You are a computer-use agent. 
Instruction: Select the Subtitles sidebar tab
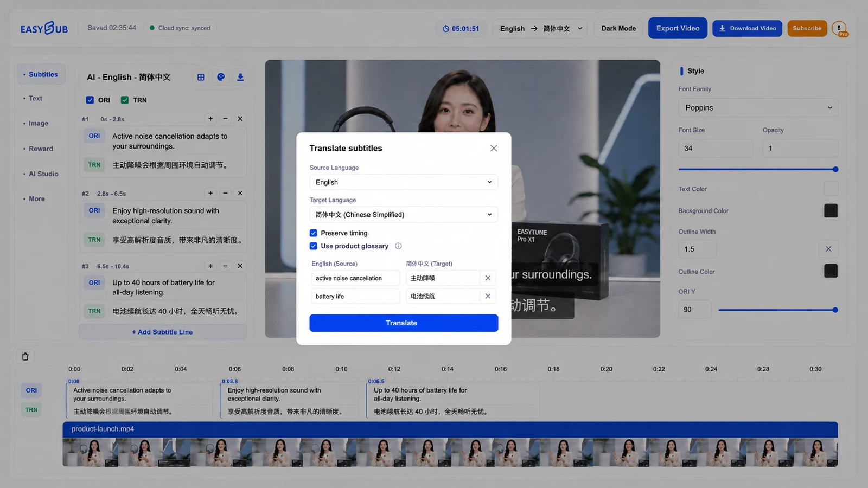point(41,74)
